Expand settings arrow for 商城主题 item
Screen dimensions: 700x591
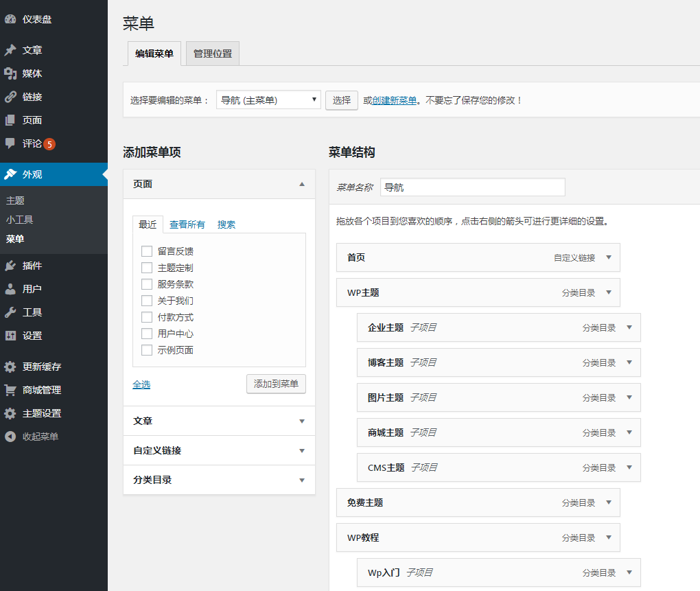tap(629, 432)
